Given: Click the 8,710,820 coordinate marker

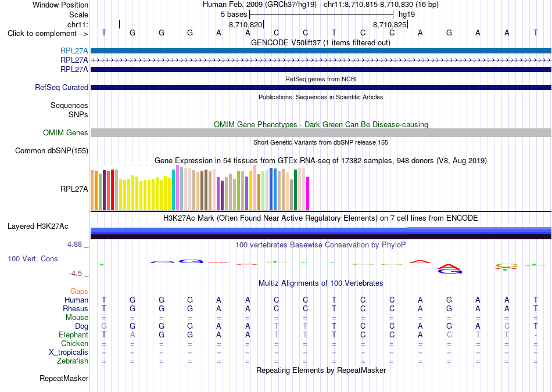Looking at the screenshot, I should click(x=245, y=24).
